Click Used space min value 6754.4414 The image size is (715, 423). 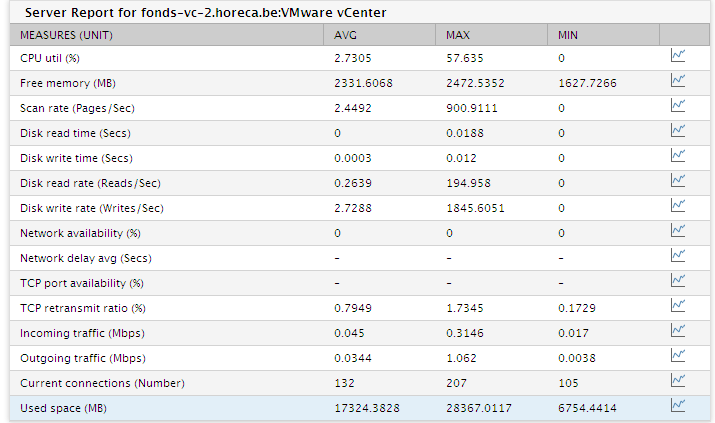coord(587,408)
